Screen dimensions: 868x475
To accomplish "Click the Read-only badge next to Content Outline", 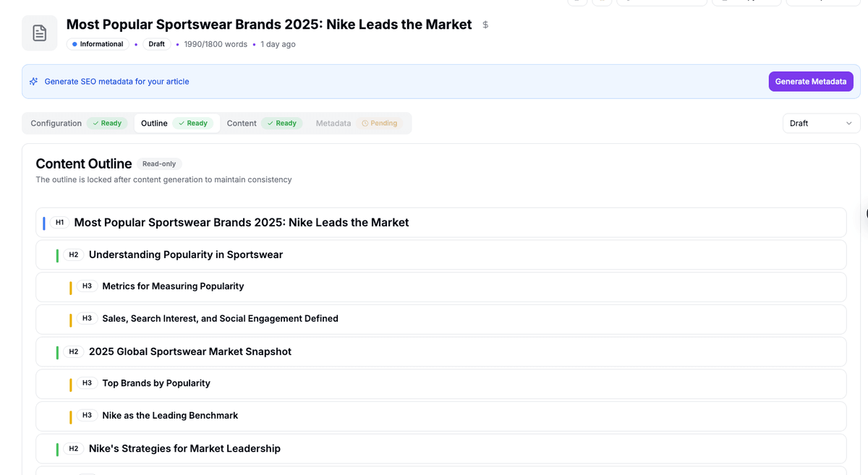I will [158, 164].
